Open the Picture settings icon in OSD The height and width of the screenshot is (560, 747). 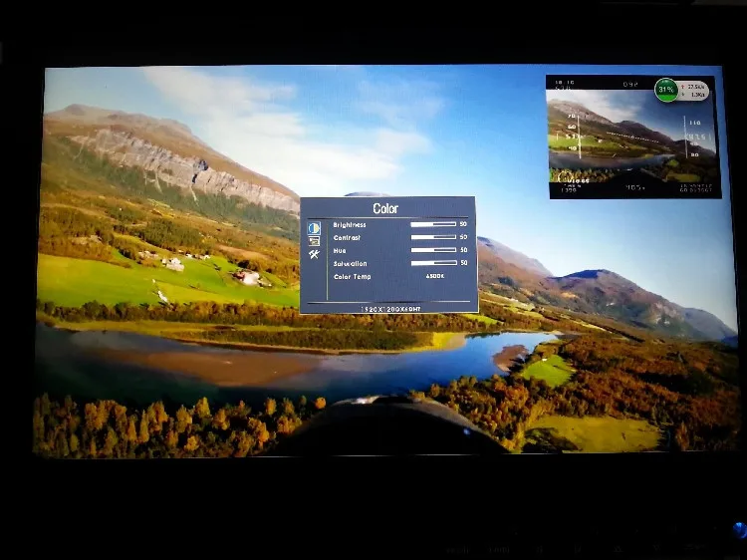tap(314, 241)
